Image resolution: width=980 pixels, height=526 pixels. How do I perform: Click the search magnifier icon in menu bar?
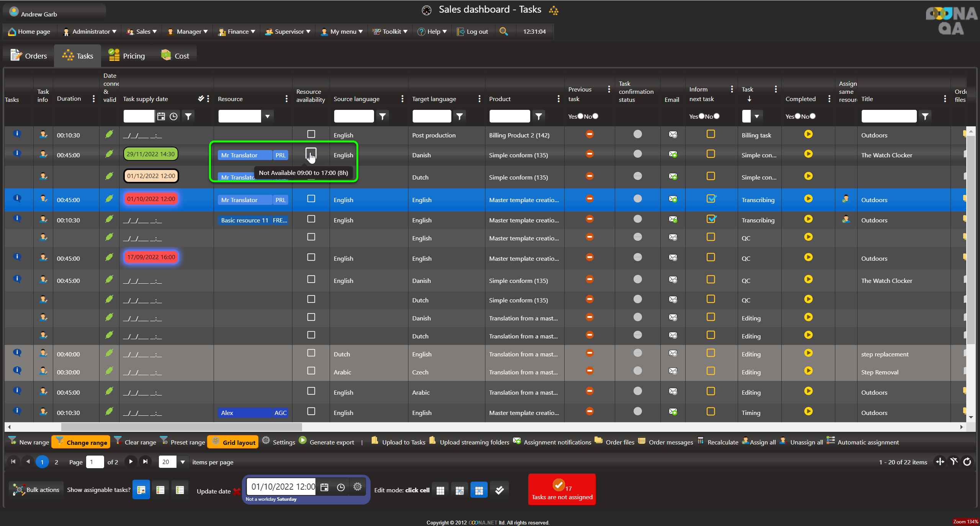(503, 31)
